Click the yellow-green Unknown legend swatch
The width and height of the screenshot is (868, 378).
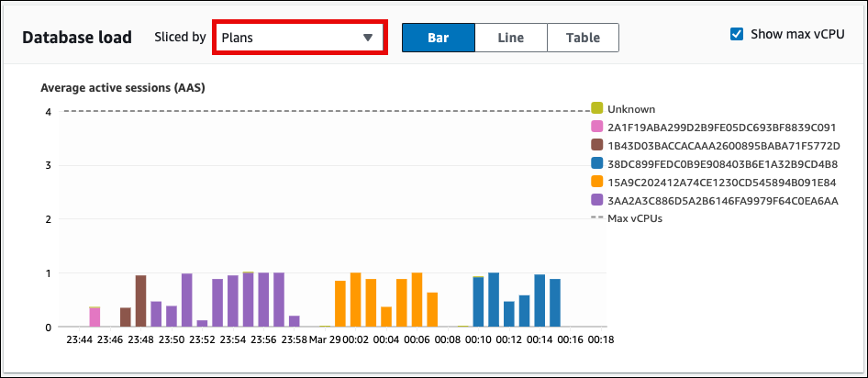pos(597,108)
